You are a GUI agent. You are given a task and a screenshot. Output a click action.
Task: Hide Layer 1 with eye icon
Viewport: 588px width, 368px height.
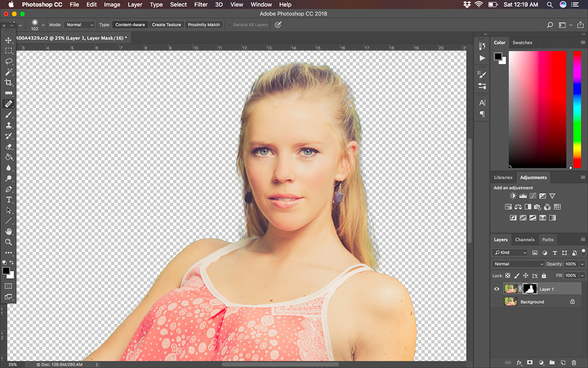[x=497, y=289]
